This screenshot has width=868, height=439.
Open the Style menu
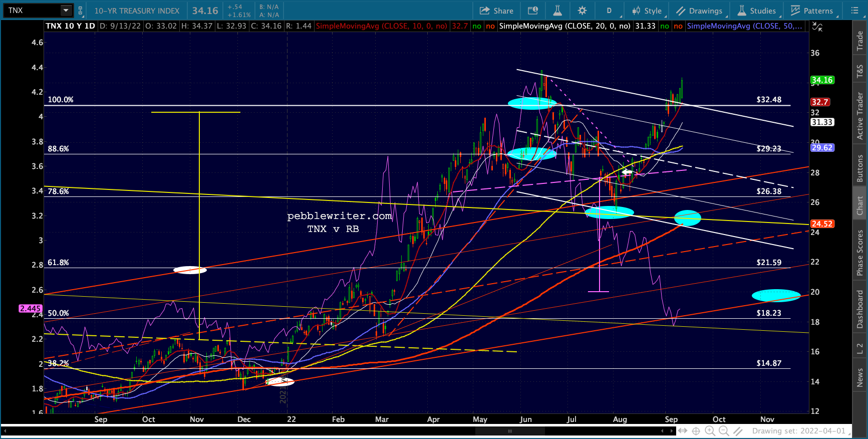(647, 11)
